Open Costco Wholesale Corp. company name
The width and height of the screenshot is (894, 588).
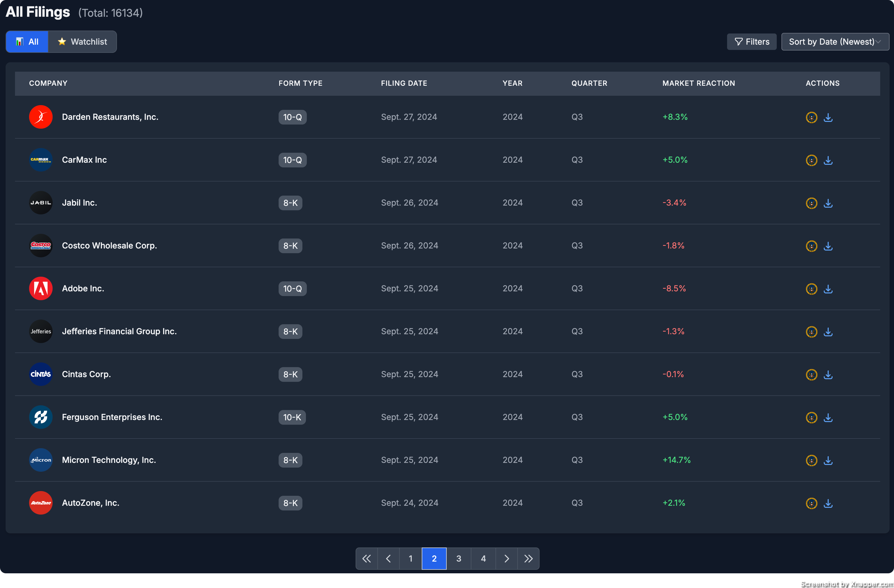coord(109,246)
